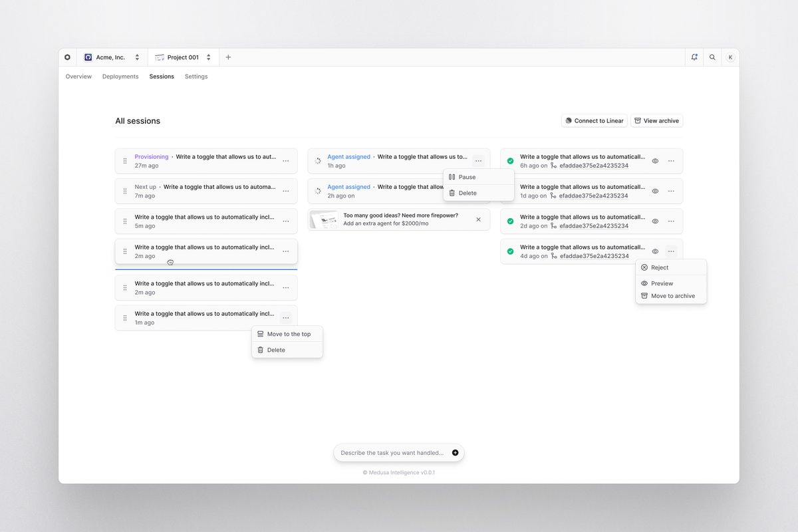Screen dimensions: 798x532
Task: Toggle the eye icon on 6h ago session
Action: point(655,161)
